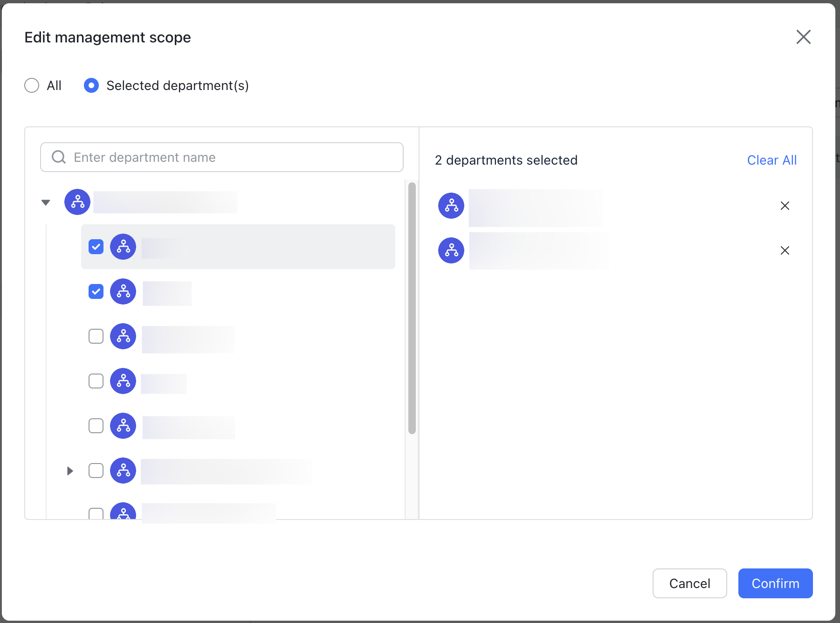Uncheck the first selected department checkbox
840x623 pixels.
(96, 247)
